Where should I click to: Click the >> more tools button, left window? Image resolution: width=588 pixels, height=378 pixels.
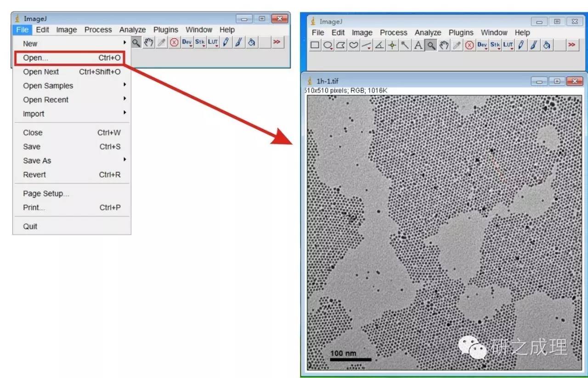277,42
